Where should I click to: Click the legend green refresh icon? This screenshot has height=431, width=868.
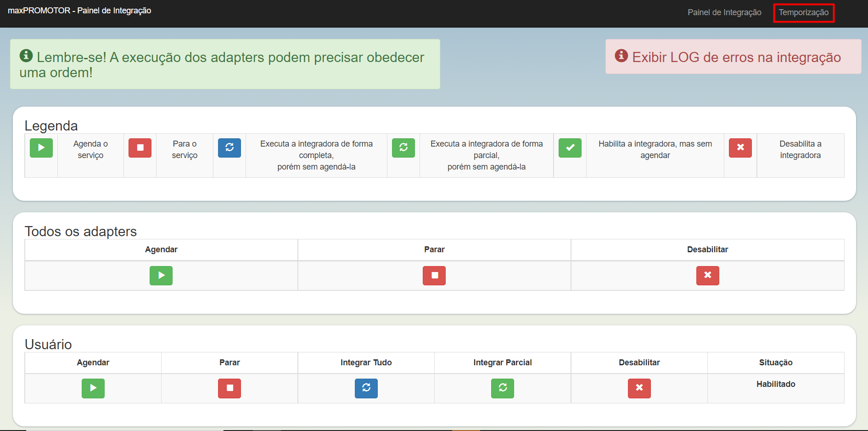pyautogui.click(x=403, y=148)
